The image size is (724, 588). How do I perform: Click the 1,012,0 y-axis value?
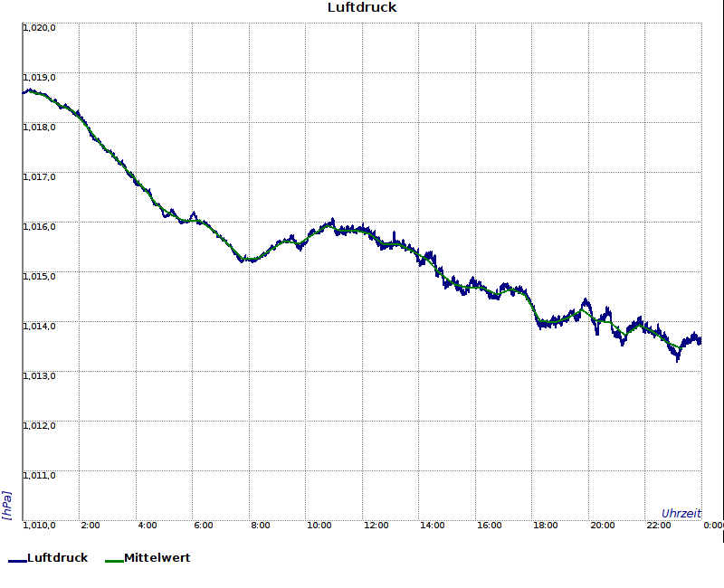click(x=39, y=425)
